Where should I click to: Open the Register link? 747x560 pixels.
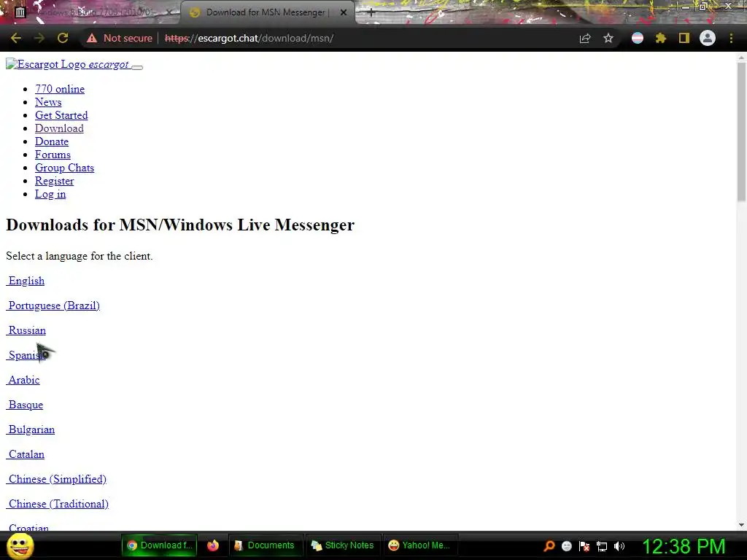pyautogui.click(x=54, y=181)
